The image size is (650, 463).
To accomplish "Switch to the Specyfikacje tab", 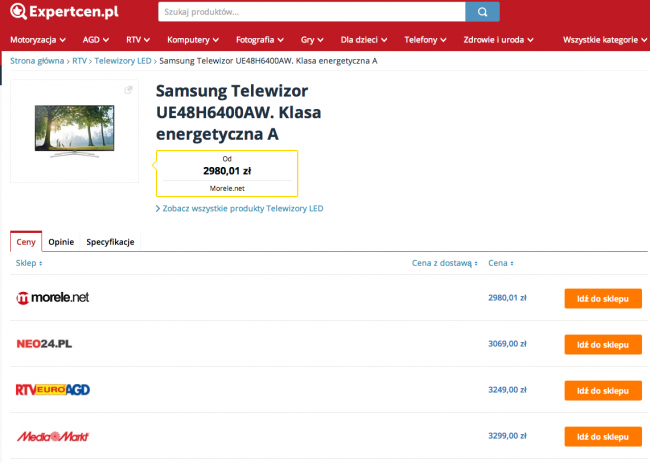I will coord(110,242).
